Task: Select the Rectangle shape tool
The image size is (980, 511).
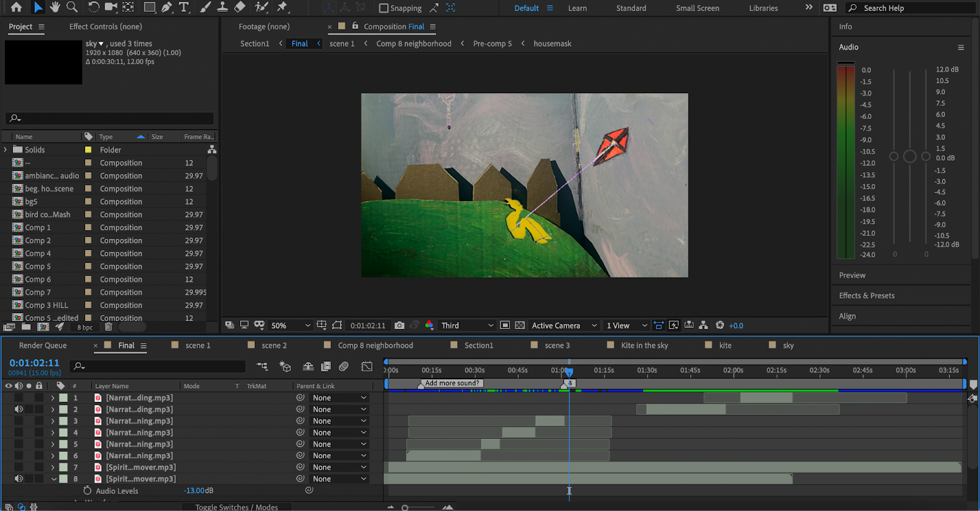Action: (149, 7)
